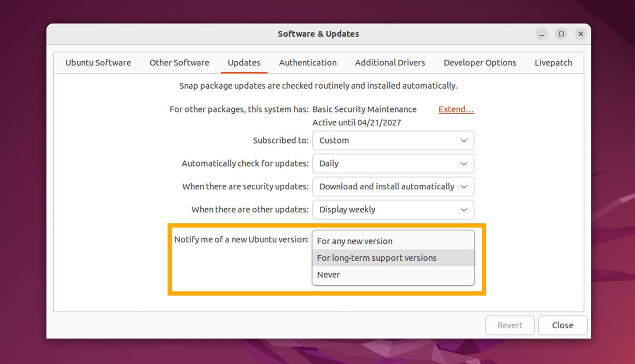Screen dimensions: 635x364
Task: Choose For any new version
Action: point(393,241)
